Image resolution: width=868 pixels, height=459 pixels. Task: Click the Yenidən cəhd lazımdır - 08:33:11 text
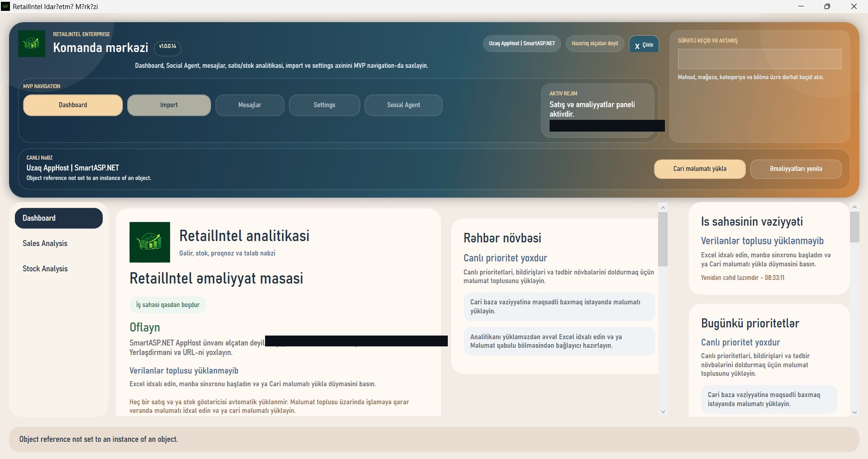point(743,278)
